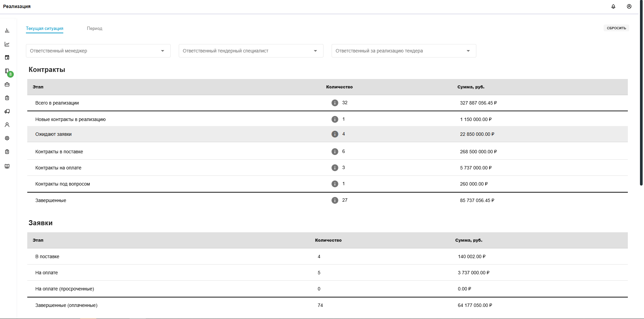Click Сумма, руб. header in Контракты table
This screenshot has height=319, width=644.
click(x=471, y=87)
